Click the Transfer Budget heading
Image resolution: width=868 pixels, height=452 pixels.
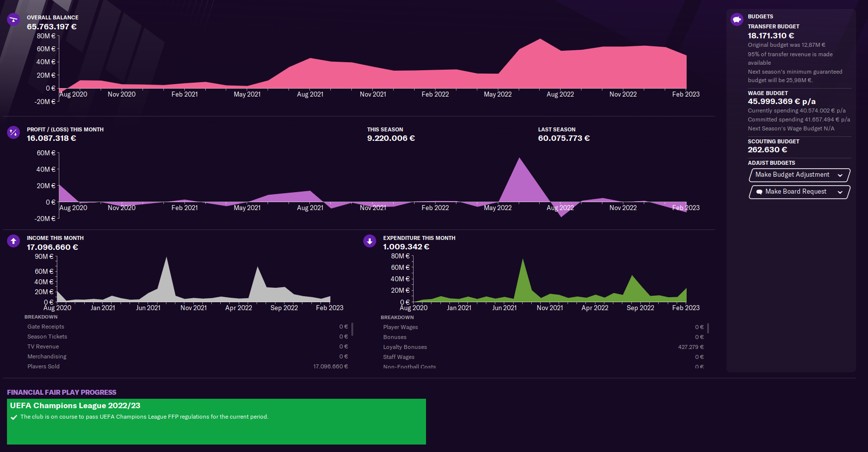pyautogui.click(x=773, y=26)
